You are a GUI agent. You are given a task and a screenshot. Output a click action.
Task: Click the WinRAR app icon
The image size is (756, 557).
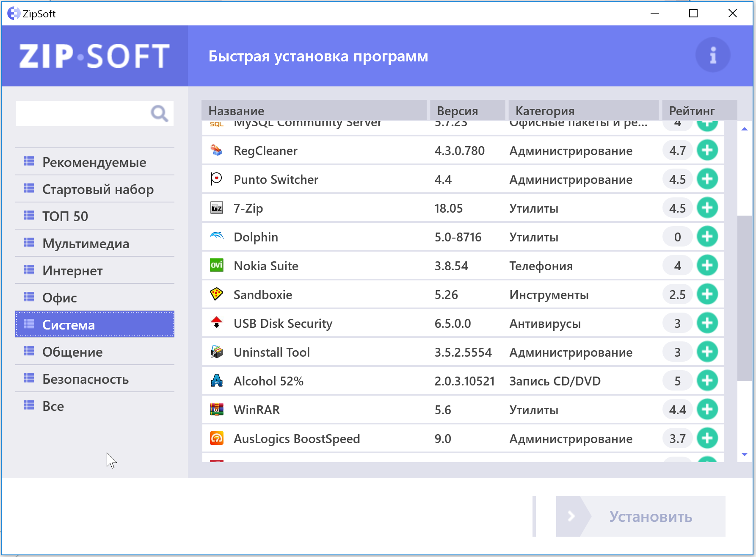217,409
